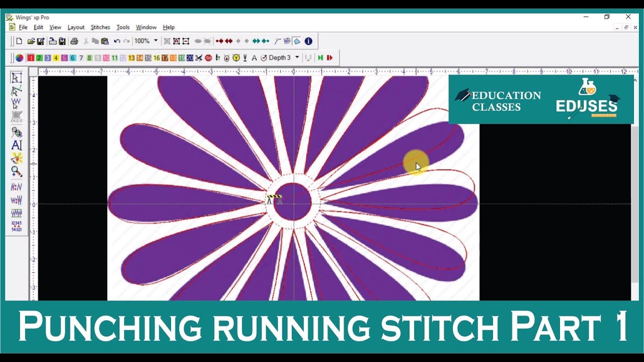Open a design file via folder icon
Viewport: 644px width, 362px height.
point(31,41)
